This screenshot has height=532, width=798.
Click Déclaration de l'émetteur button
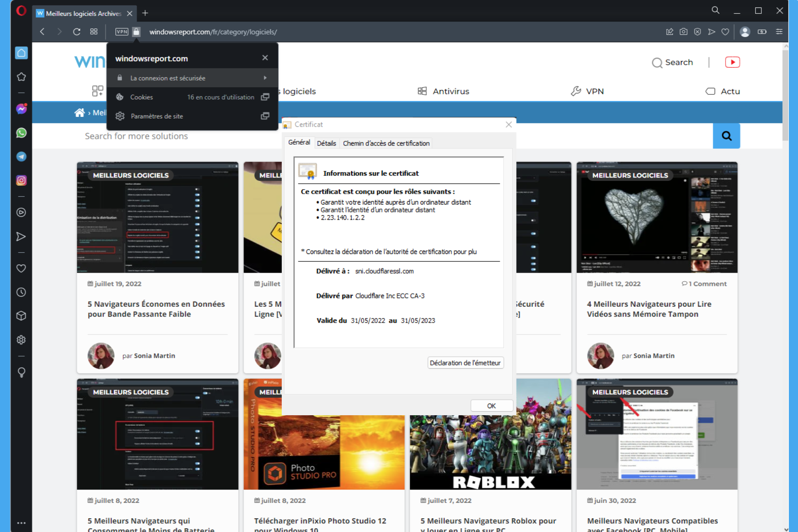pos(465,363)
